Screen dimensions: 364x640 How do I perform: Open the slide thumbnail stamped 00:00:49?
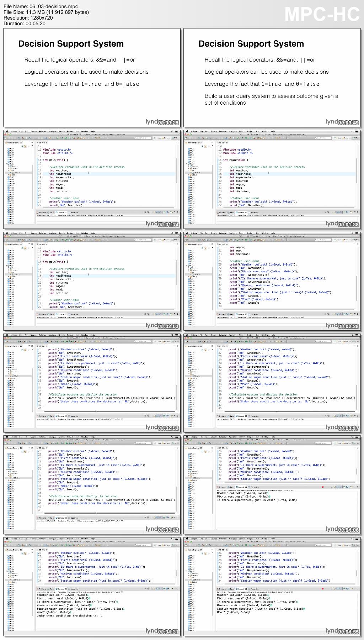tap(272, 78)
